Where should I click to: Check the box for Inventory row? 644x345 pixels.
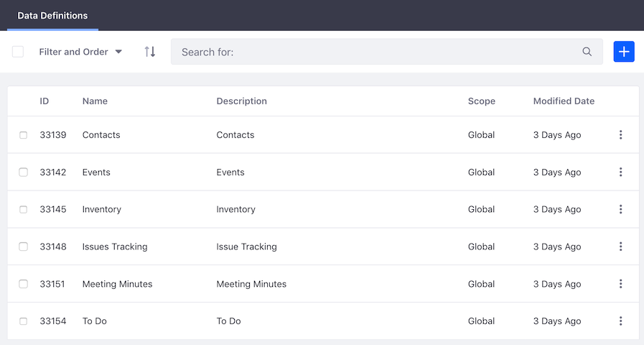[24, 209]
